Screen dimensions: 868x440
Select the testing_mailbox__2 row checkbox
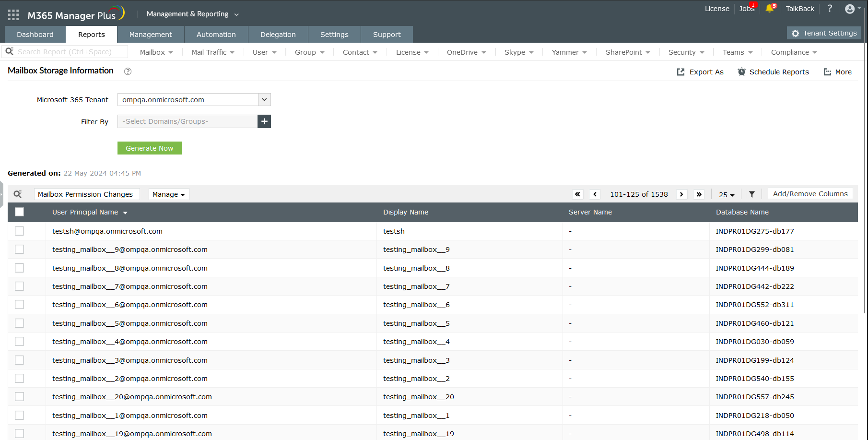tap(19, 379)
